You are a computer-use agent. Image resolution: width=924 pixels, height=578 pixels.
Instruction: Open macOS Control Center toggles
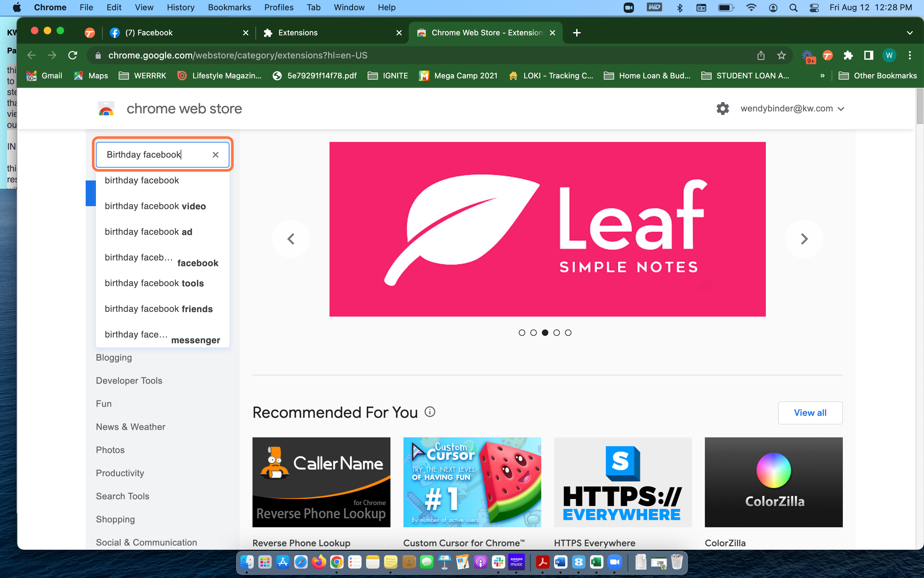[x=814, y=8]
